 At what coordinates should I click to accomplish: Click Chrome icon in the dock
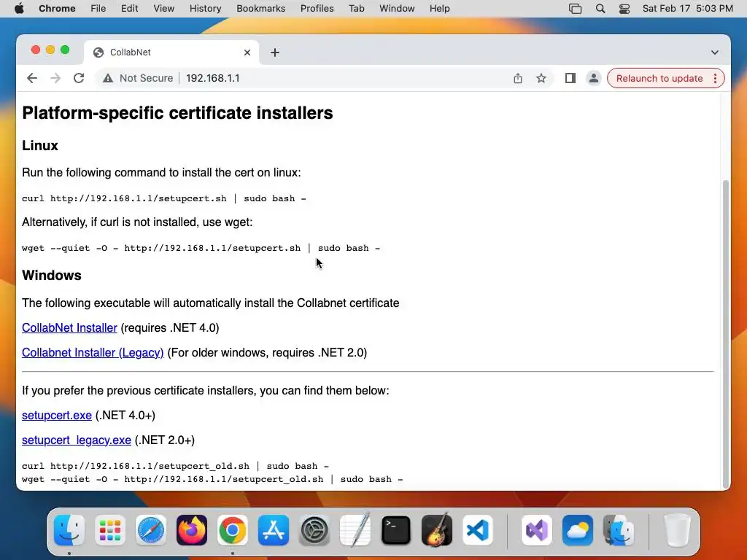click(x=233, y=530)
